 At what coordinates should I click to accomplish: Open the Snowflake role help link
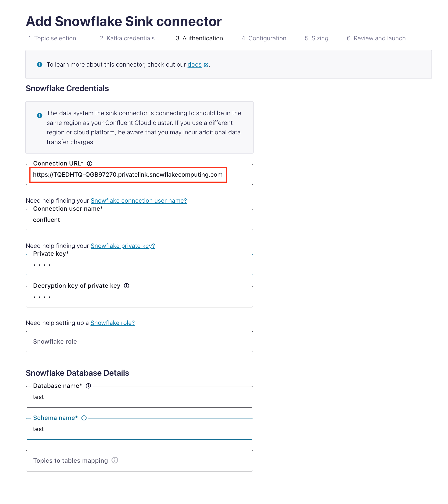112,323
